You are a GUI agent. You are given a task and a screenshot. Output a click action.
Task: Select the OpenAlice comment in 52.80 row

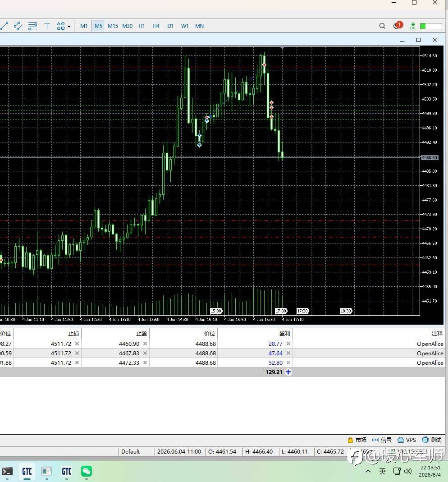coord(430,363)
